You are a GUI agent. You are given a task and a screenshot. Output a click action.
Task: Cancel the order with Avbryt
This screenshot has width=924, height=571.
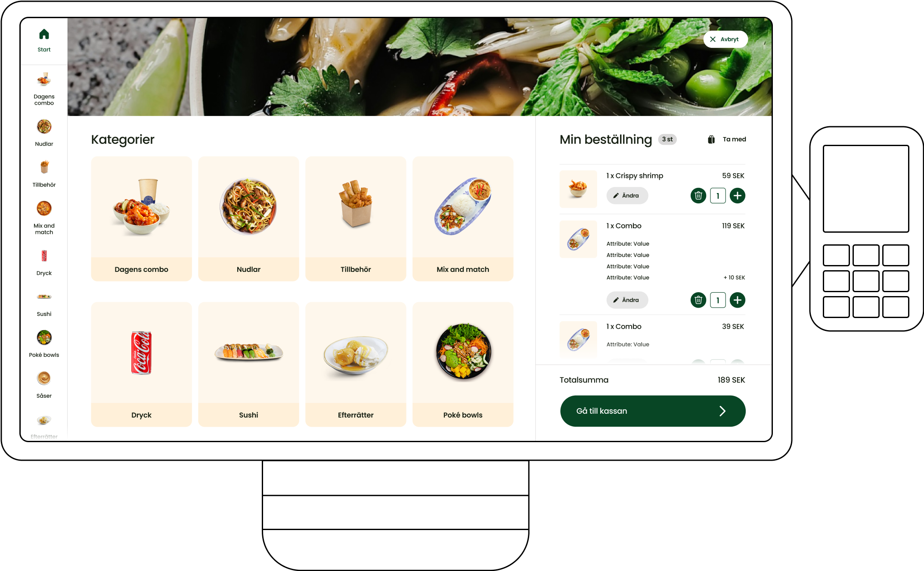click(x=725, y=39)
